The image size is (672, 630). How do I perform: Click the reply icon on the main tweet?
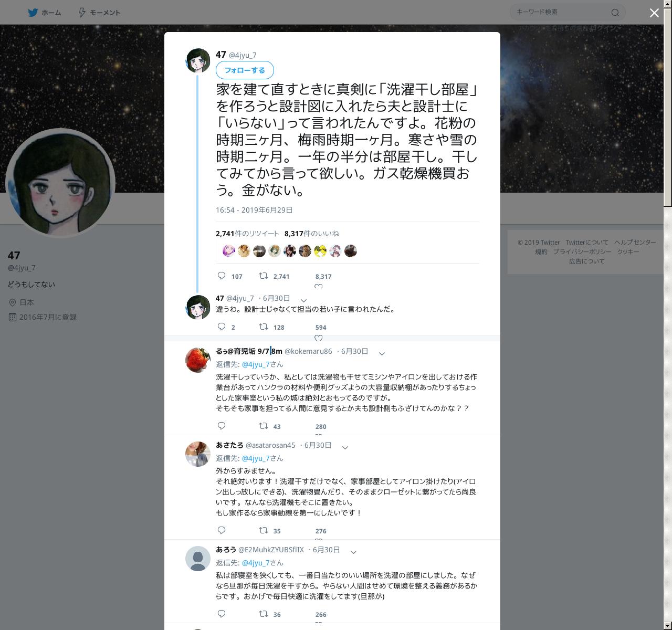pos(222,276)
